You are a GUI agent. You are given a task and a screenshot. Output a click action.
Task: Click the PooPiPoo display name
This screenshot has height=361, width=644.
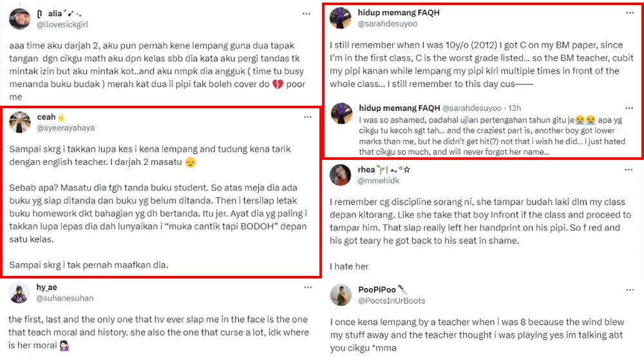(377, 290)
